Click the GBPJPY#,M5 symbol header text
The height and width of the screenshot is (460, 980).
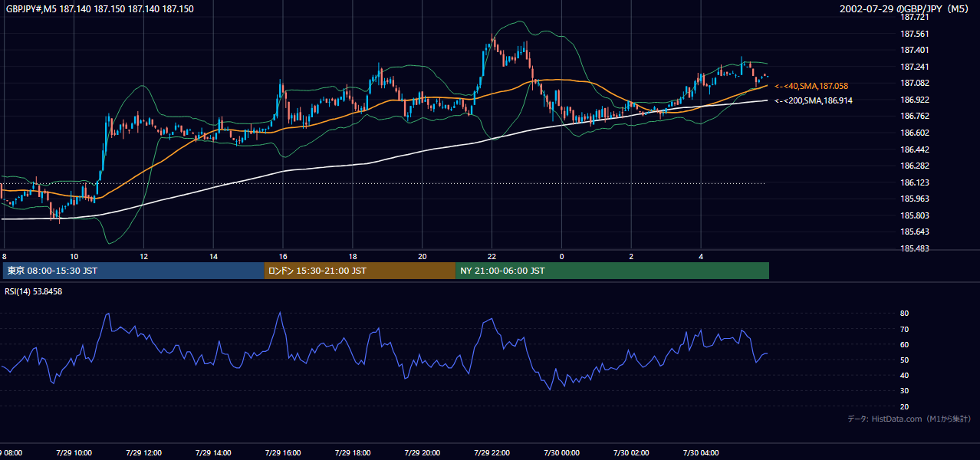coord(99,9)
